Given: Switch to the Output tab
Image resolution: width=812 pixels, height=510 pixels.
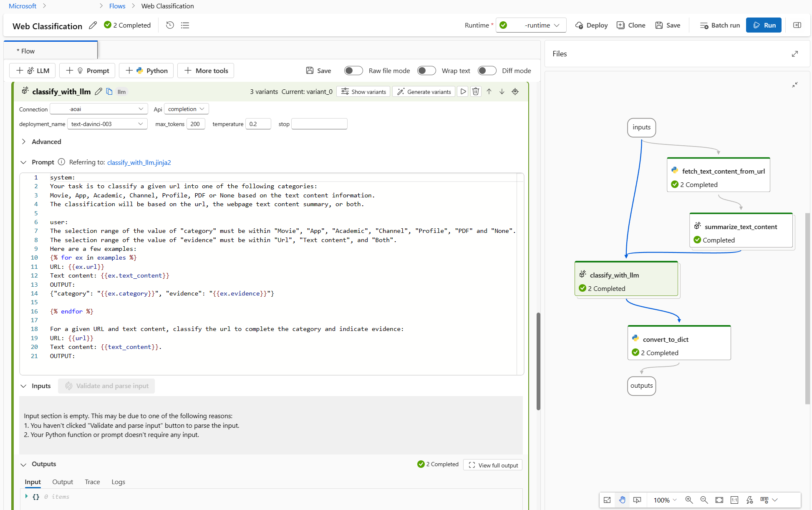Looking at the screenshot, I should pos(63,482).
